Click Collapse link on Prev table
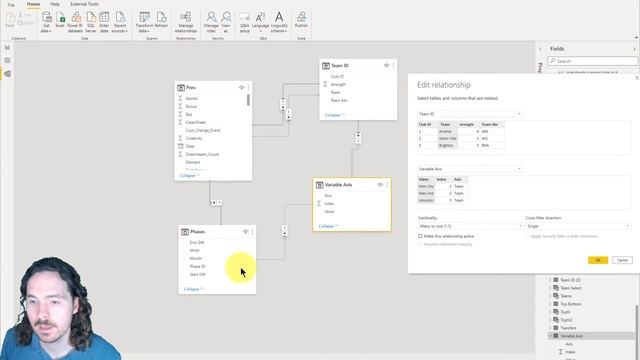The height and width of the screenshot is (360, 640). pyautogui.click(x=189, y=176)
